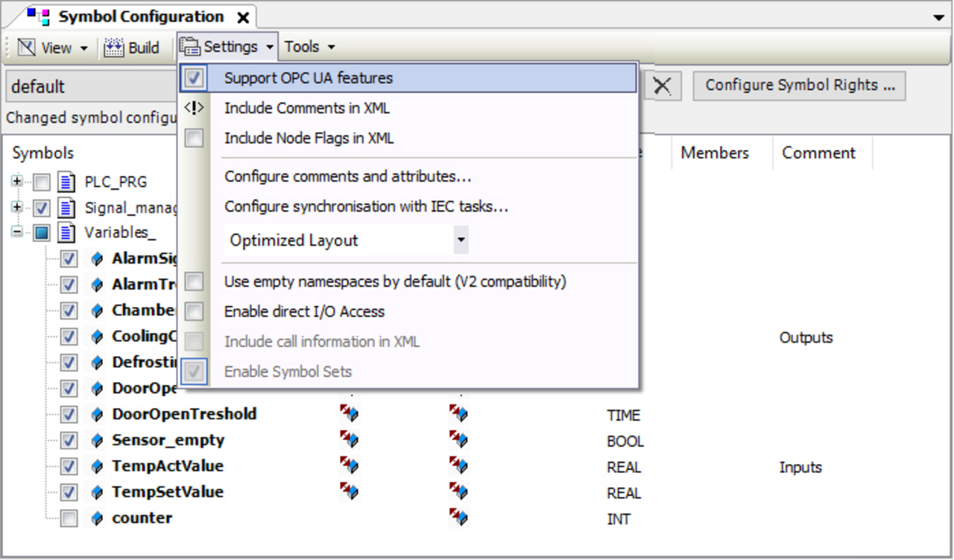The width and height of the screenshot is (954, 560).
Task: Enable Include Node Flags in XML
Action: 194,139
